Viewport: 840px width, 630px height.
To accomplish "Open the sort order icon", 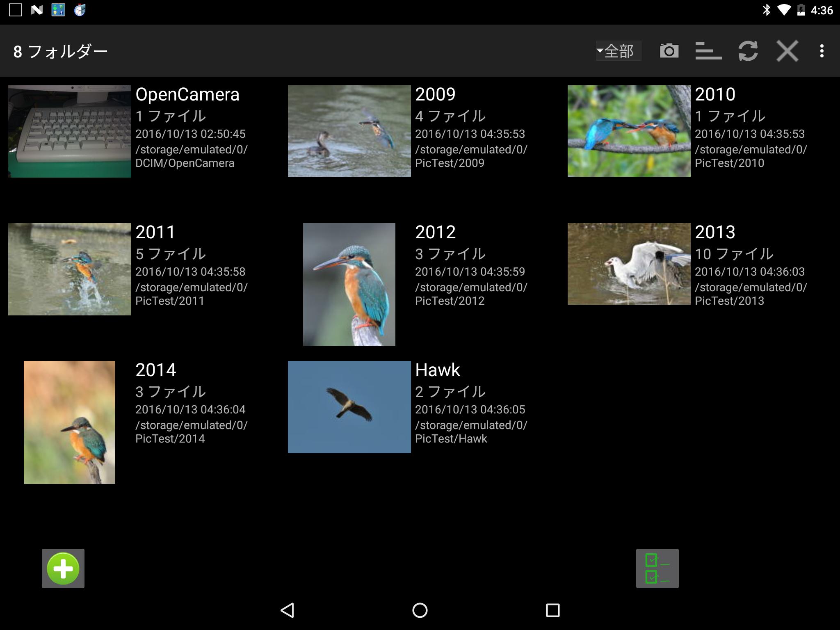I will click(x=708, y=51).
